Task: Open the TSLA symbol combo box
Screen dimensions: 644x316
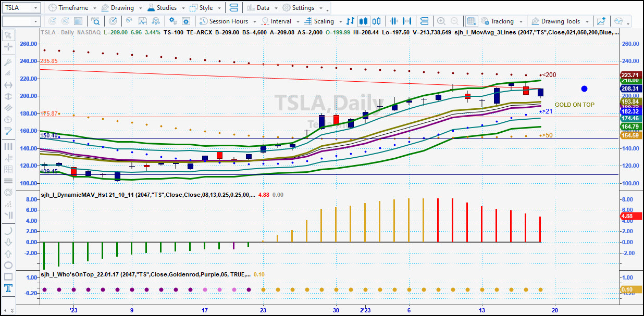Action: coord(21,8)
